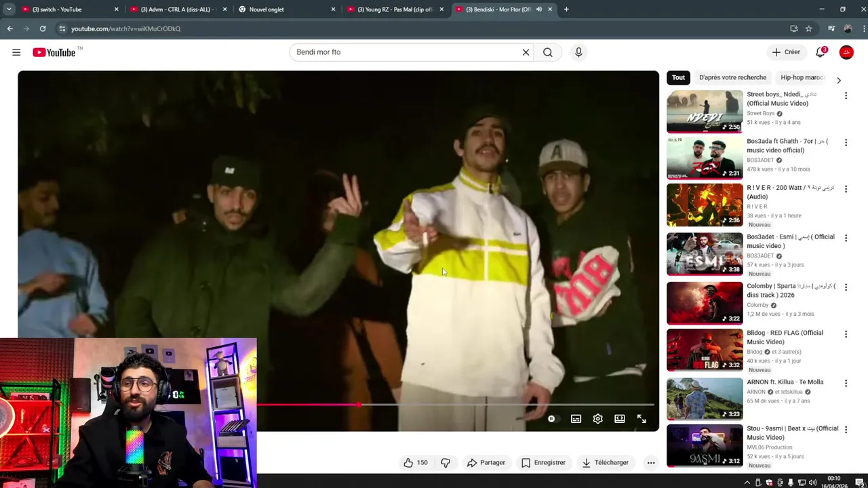Open ARNON ft. Killua Te Molla title
This screenshot has width=868, height=488.
[x=785, y=382]
